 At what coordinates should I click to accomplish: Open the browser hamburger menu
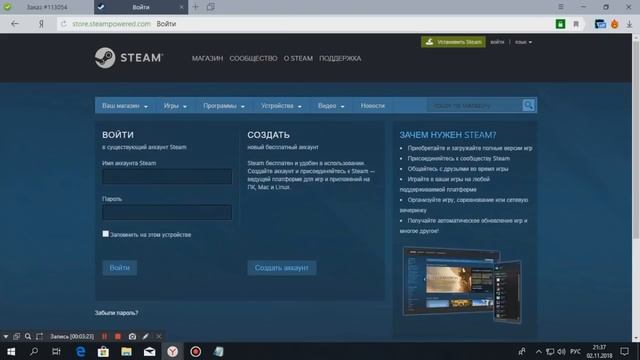coord(561,7)
